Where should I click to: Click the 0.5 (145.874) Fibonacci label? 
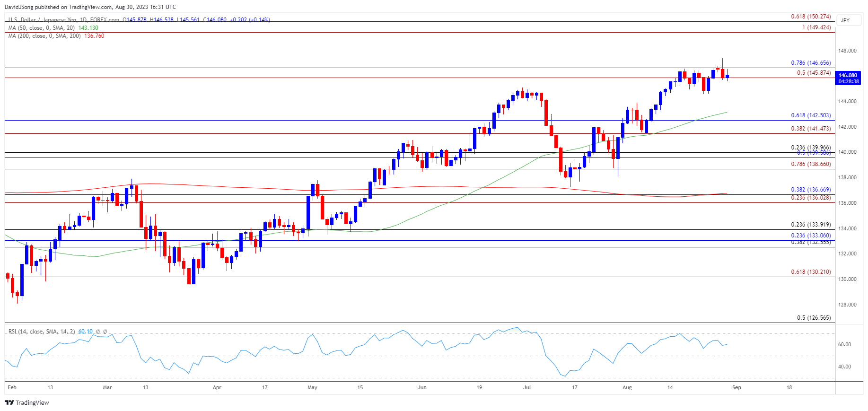pyautogui.click(x=814, y=73)
